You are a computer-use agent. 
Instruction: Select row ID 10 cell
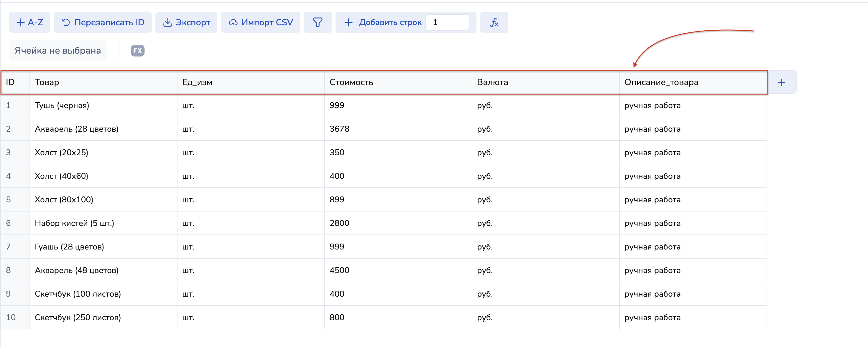15,317
